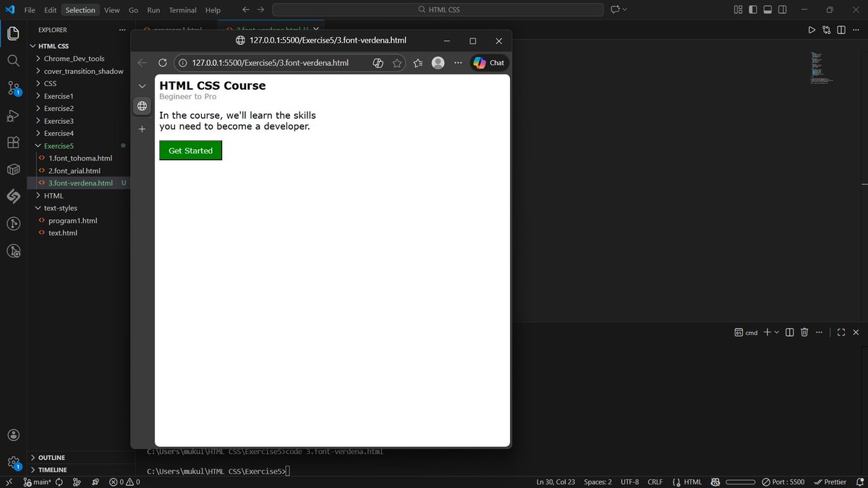Click the Open Changes compare icon in editor

(x=827, y=30)
